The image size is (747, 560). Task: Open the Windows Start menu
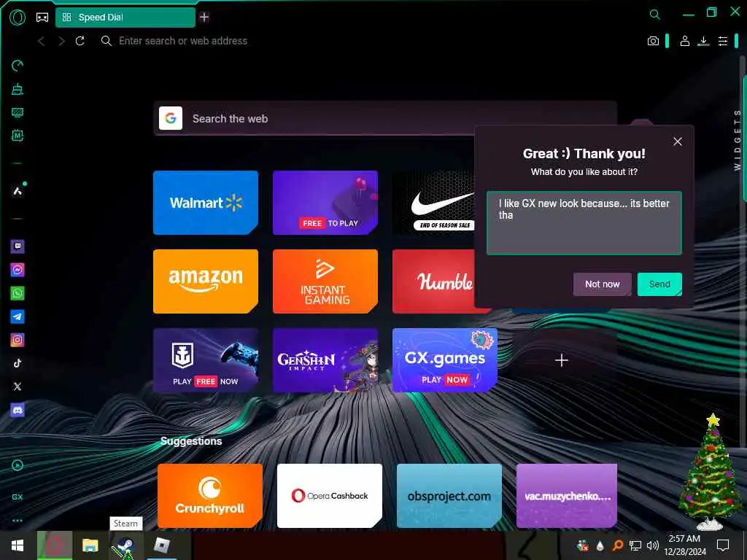coord(18,545)
